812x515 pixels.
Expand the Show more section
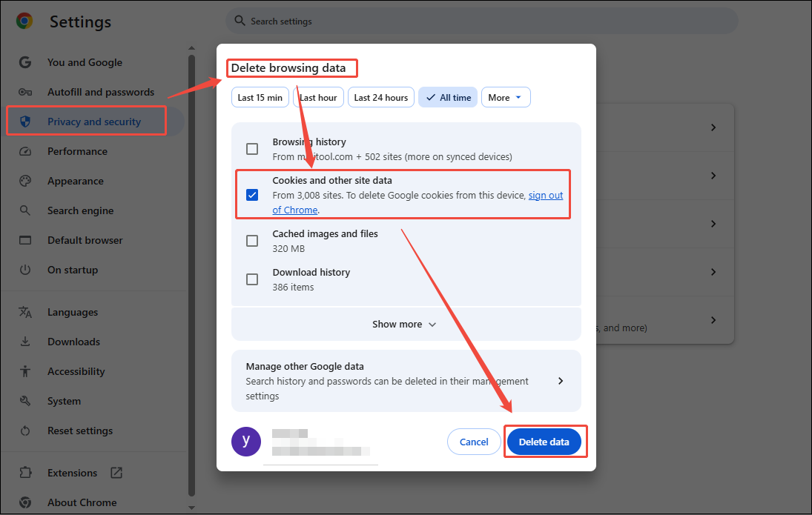tap(404, 324)
